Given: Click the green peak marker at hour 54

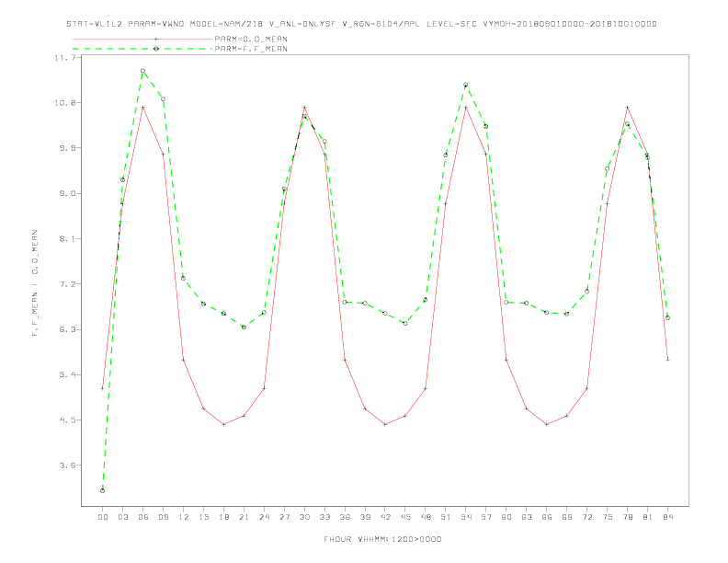Looking at the screenshot, I should 466,85.
